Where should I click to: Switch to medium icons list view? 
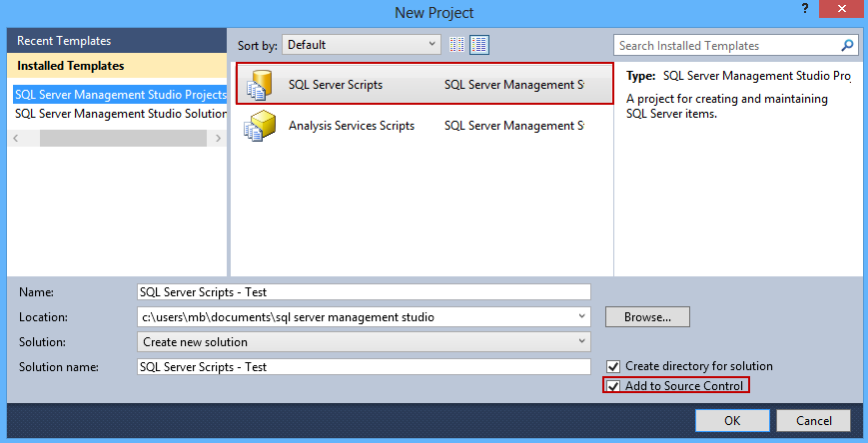[479, 45]
